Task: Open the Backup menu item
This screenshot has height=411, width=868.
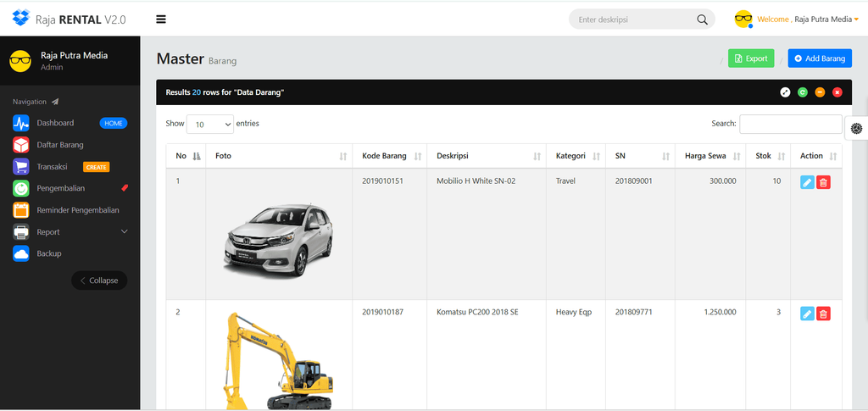Action: [49, 253]
